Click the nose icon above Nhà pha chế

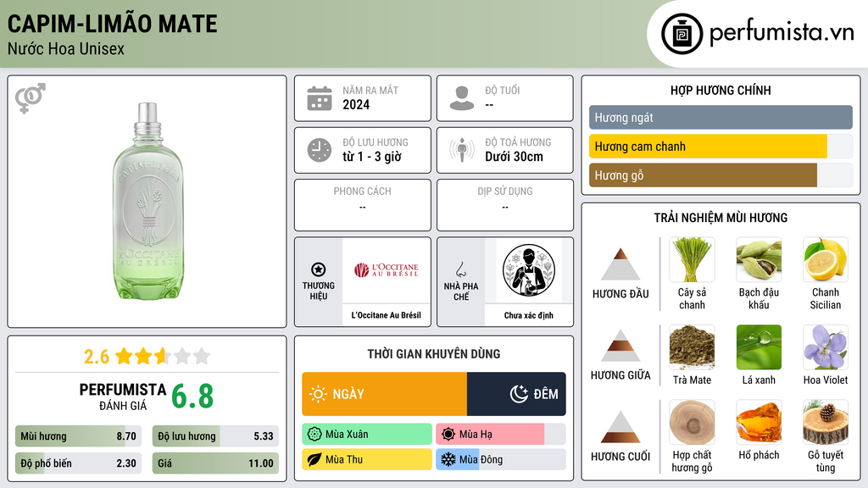pos(460,269)
